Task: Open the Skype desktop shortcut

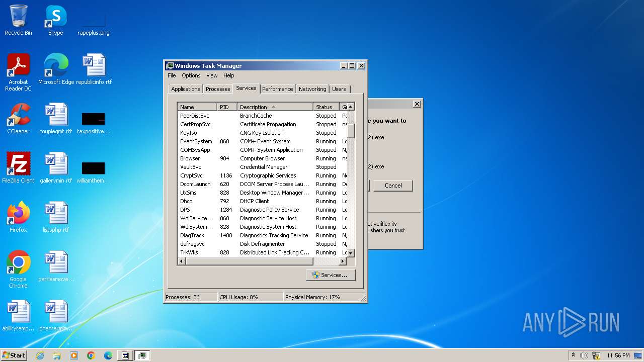Action: (x=56, y=20)
